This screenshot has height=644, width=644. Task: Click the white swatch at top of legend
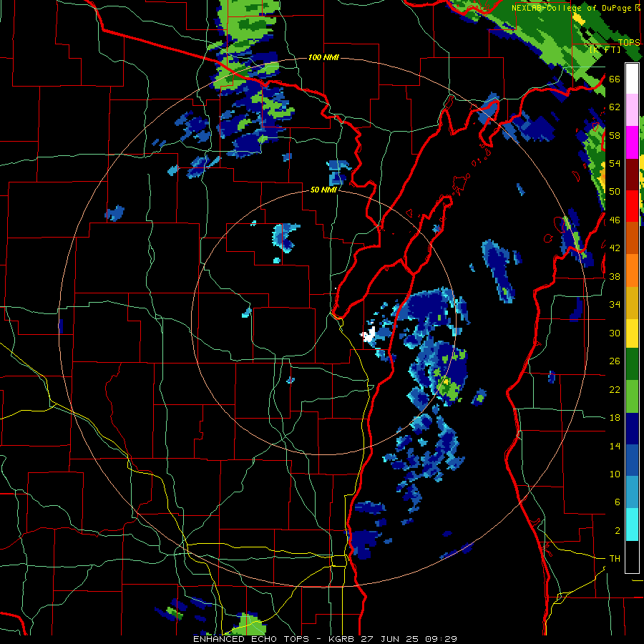point(632,79)
